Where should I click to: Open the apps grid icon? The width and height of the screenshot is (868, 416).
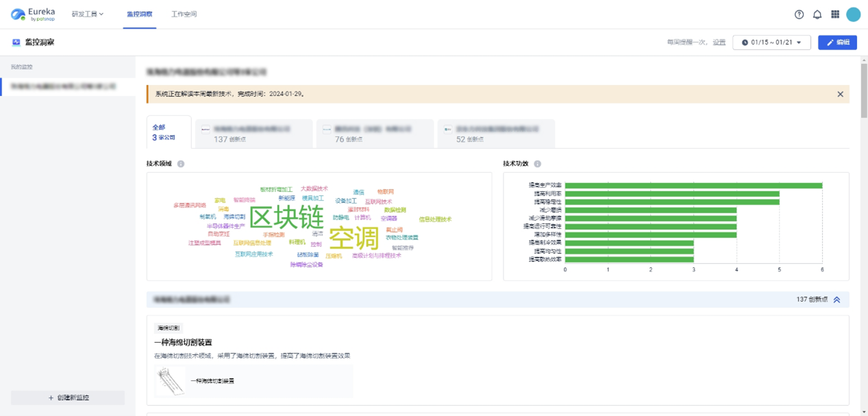[835, 14]
